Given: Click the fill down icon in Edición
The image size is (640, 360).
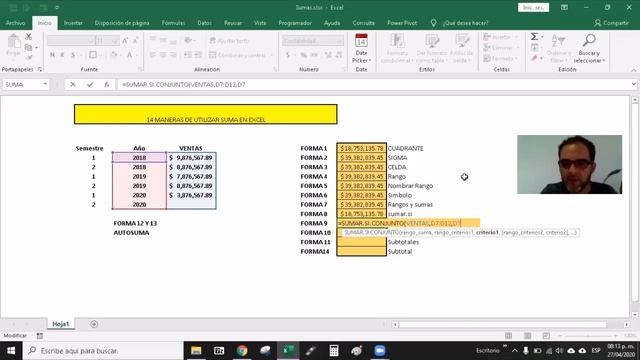Looking at the screenshot, I should coord(534,47).
